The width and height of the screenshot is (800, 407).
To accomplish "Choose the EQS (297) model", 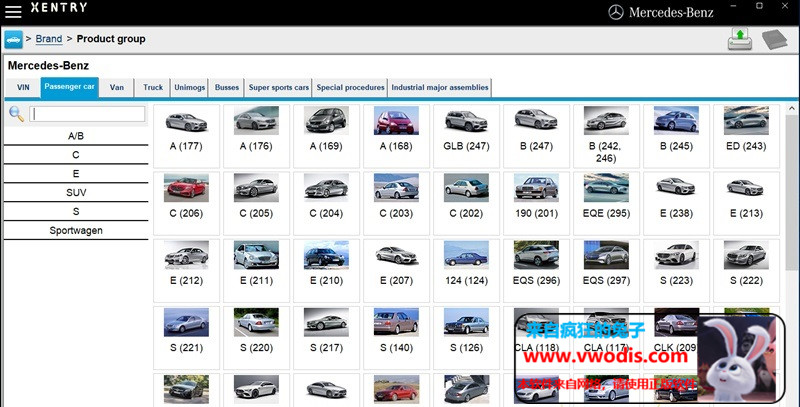I will point(606,271).
